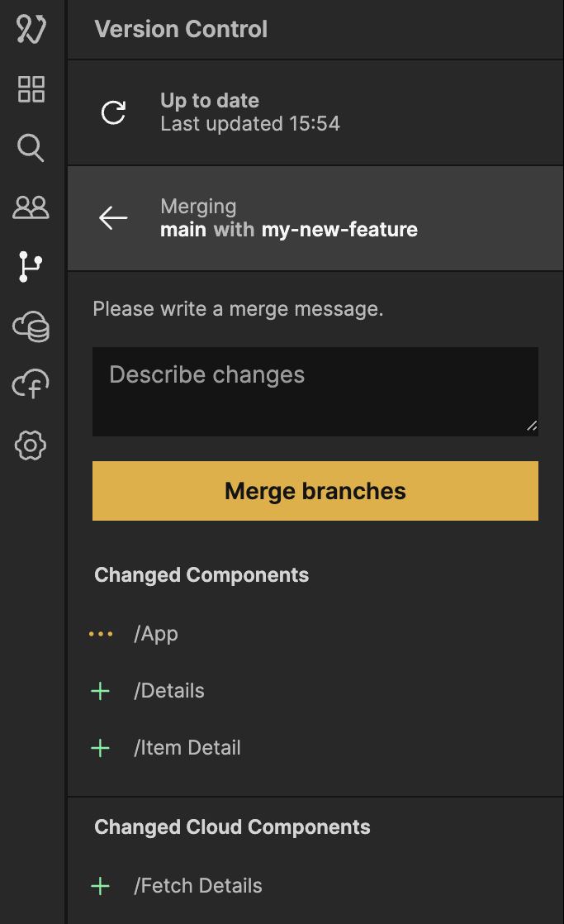Select the /Details changed component
The image size is (564, 924).
click(169, 691)
